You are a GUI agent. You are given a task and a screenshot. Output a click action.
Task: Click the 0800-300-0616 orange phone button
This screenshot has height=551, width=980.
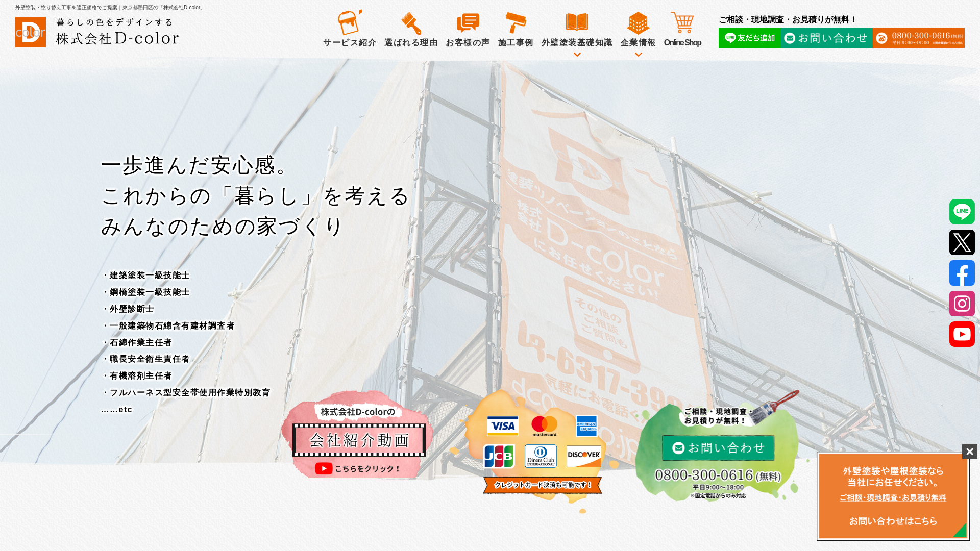point(918,38)
